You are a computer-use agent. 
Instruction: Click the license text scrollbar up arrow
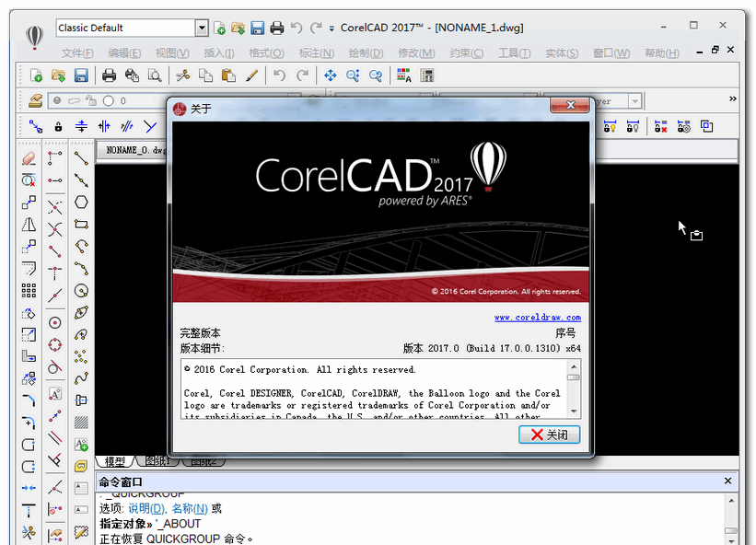click(574, 366)
